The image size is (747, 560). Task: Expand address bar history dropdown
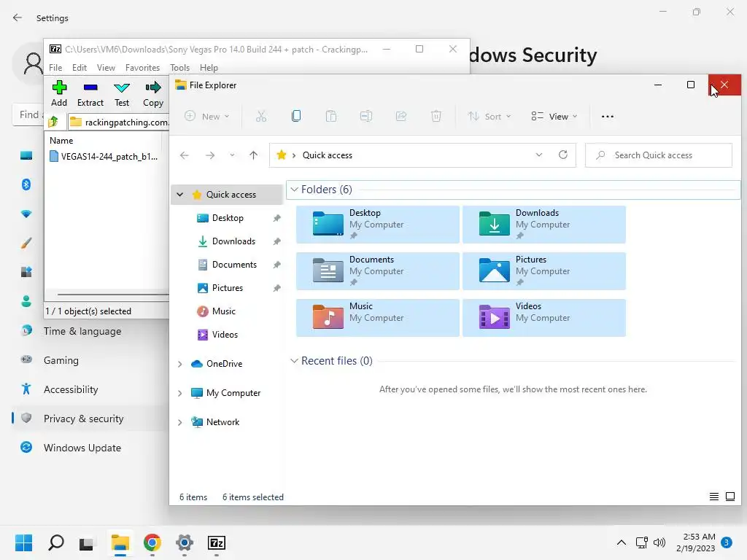point(539,155)
